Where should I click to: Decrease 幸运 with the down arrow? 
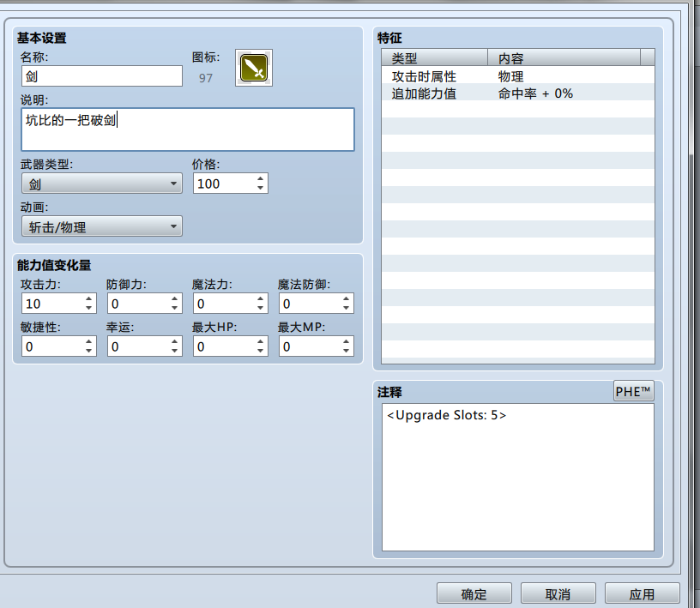pos(174,352)
